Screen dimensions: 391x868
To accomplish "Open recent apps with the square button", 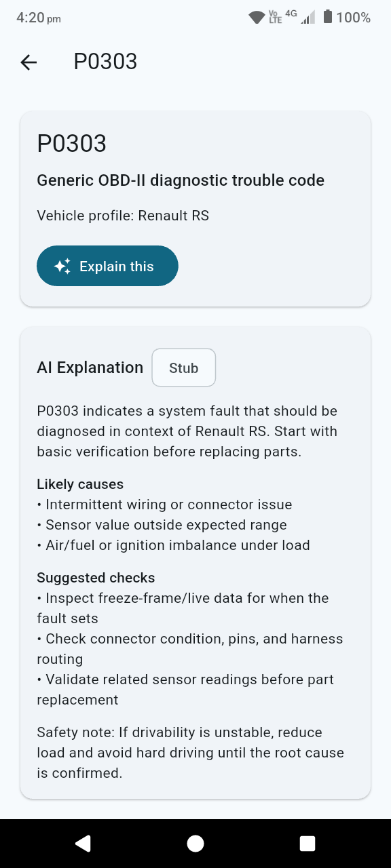I will pos(307,843).
